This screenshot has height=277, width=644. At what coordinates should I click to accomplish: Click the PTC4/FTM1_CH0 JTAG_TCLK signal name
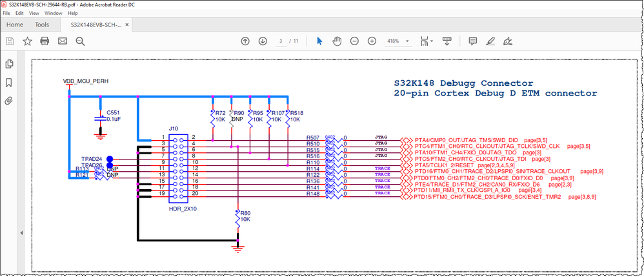pyautogui.click(x=487, y=147)
